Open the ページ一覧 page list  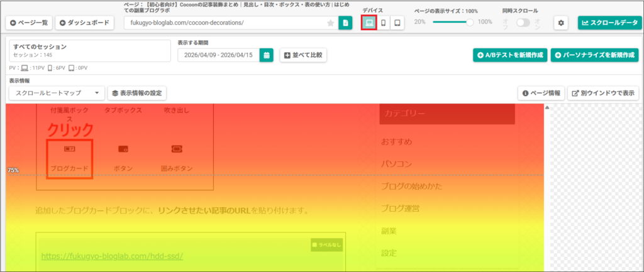pyautogui.click(x=29, y=23)
